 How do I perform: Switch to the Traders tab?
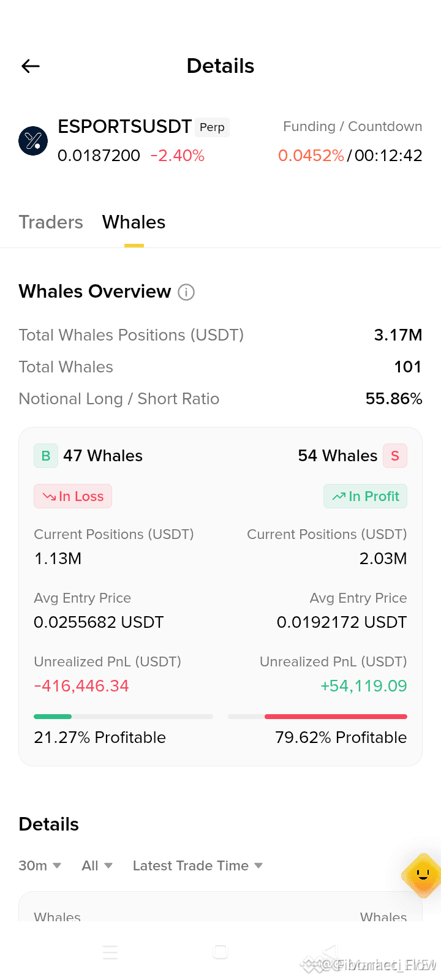(51, 222)
